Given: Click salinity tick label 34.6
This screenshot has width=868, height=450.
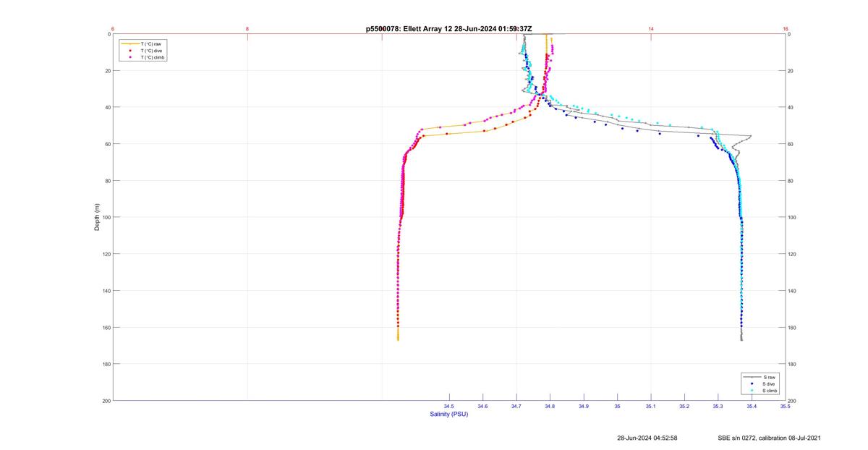Looking at the screenshot, I should [x=482, y=407].
